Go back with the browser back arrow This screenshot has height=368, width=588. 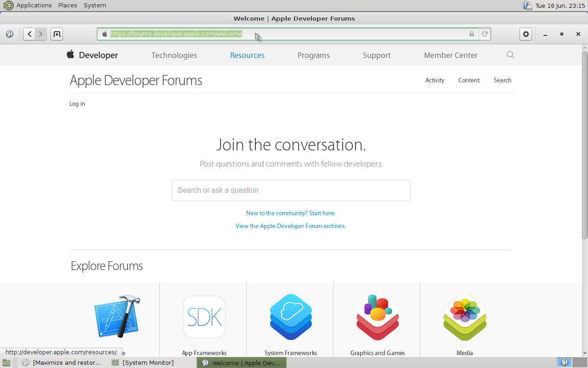(x=29, y=34)
